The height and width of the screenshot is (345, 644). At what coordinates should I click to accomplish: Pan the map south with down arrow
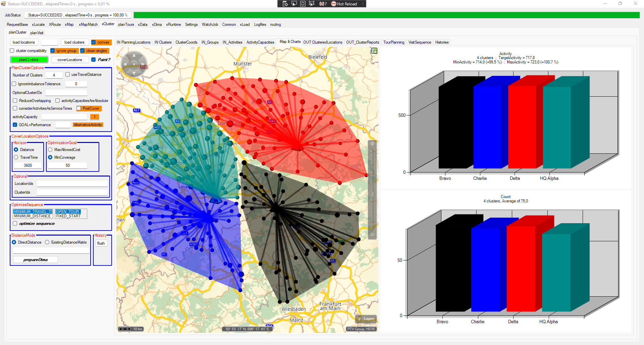click(x=134, y=73)
